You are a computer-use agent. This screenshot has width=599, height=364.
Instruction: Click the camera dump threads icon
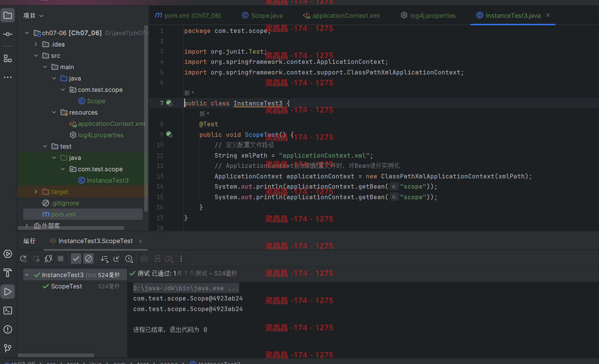coord(144,259)
